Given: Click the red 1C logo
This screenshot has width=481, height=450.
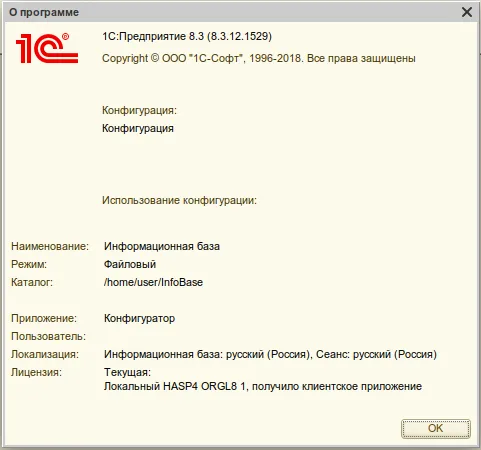Looking at the screenshot, I should pos(47,48).
